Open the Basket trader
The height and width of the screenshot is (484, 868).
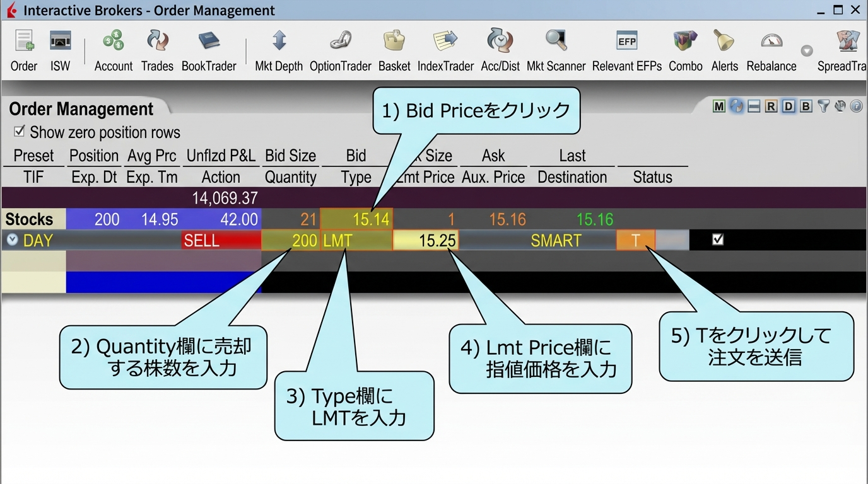(394, 51)
